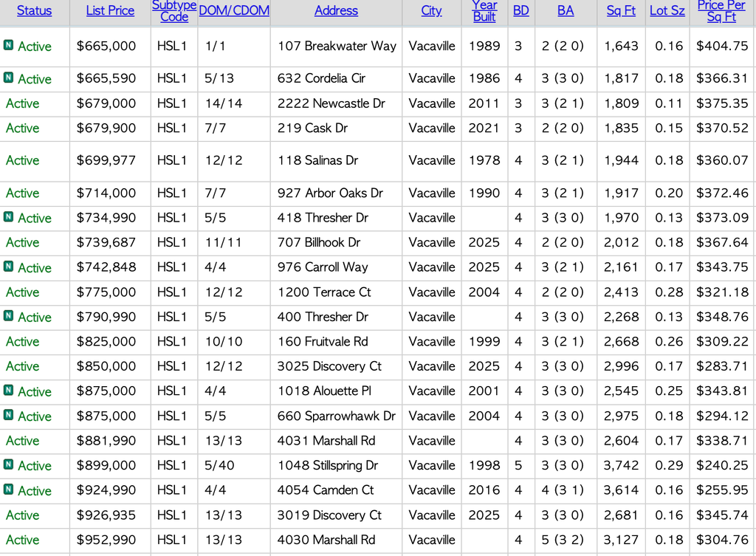Sort by the Address column header
756x556 pixels.
(x=336, y=11)
